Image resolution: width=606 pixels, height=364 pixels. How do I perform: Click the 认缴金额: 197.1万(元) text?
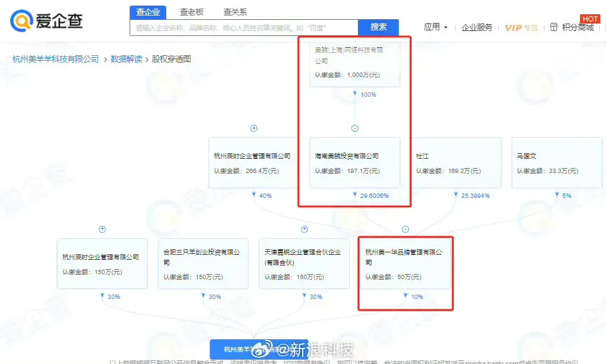pyautogui.click(x=347, y=171)
